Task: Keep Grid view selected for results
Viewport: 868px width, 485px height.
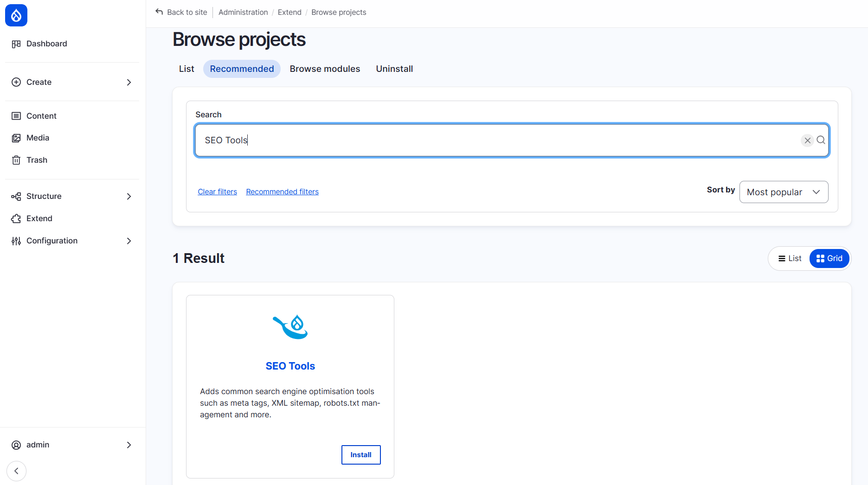Action: pyautogui.click(x=829, y=258)
